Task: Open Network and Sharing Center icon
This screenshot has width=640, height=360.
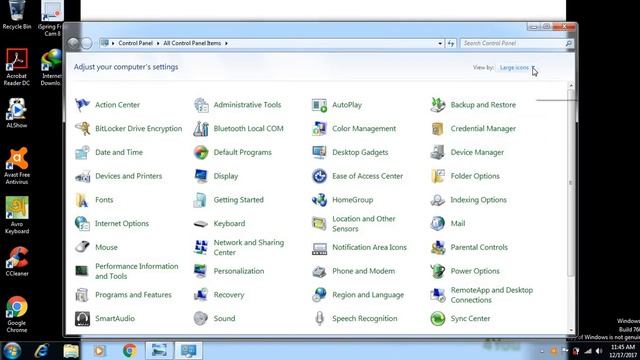Action: click(x=201, y=247)
